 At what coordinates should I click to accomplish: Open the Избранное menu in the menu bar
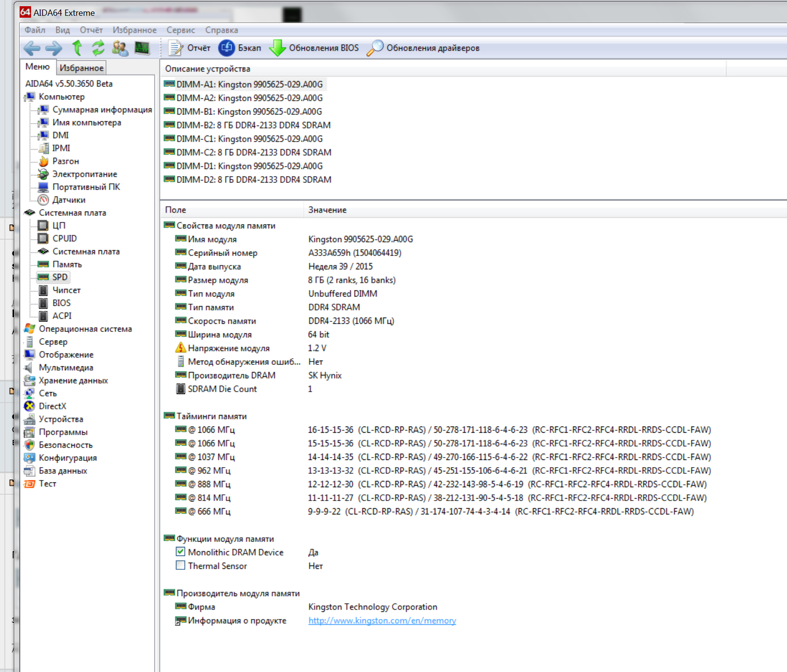135,30
